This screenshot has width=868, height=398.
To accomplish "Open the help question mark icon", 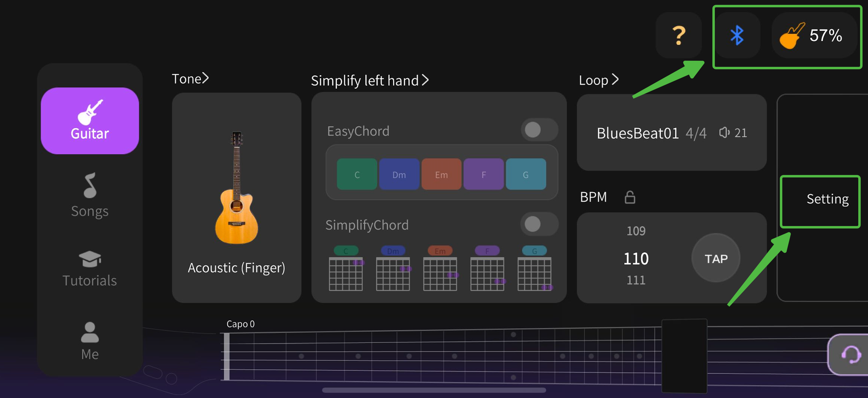I will tap(679, 35).
